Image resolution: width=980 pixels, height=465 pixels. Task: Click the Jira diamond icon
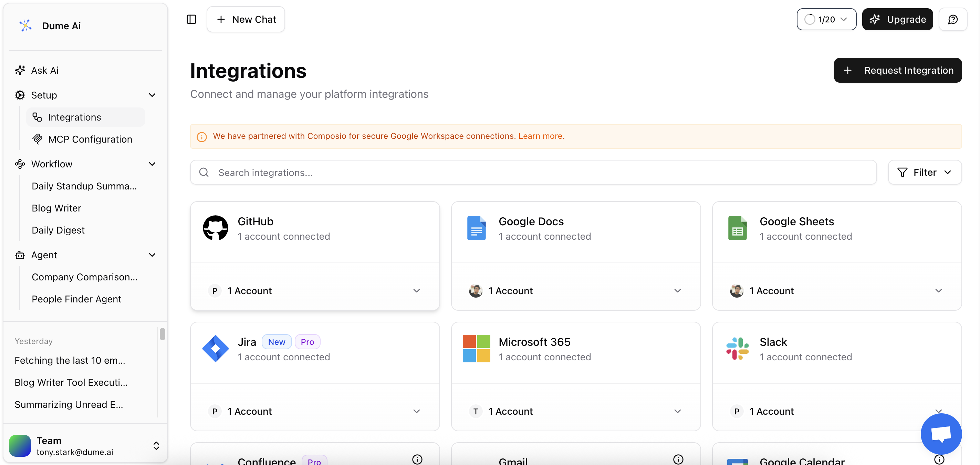click(215, 348)
